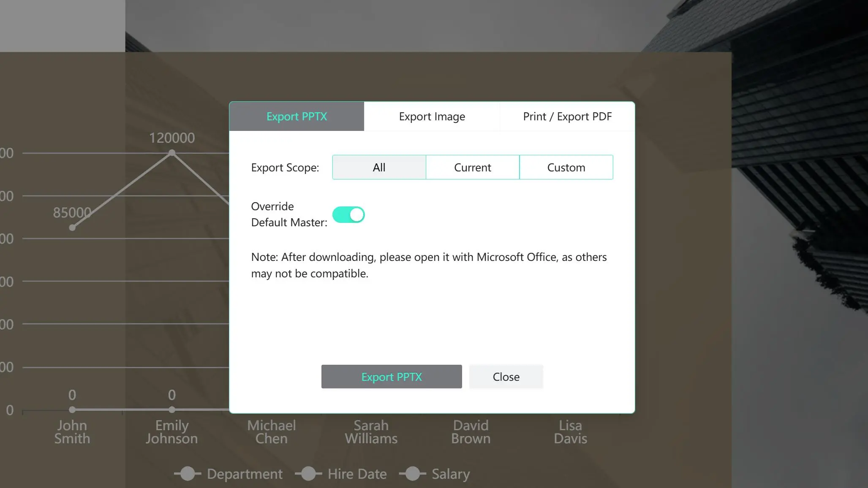Viewport: 868px width, 488px height.
Task: Choose Current export scope option
Action: tap(472, 168)
